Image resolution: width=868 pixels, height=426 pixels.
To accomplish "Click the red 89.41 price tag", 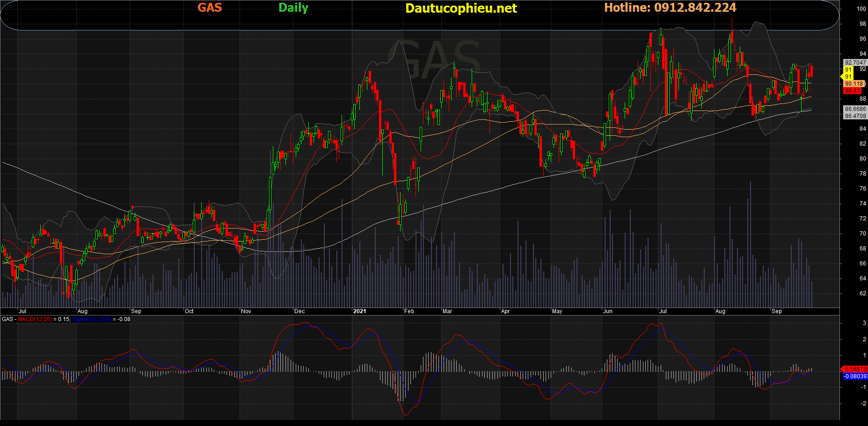I will click(x=853, y=91).
